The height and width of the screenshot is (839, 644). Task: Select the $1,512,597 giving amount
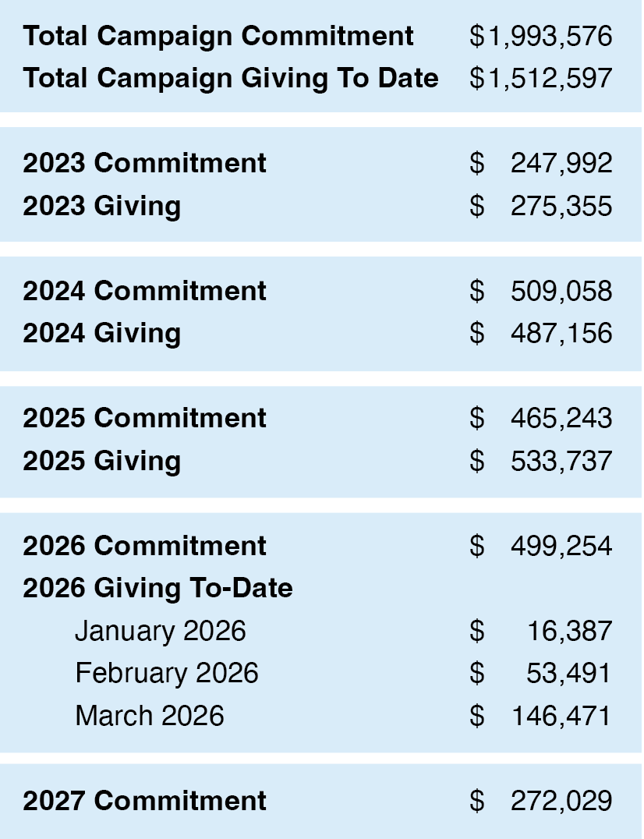[541, 78]
